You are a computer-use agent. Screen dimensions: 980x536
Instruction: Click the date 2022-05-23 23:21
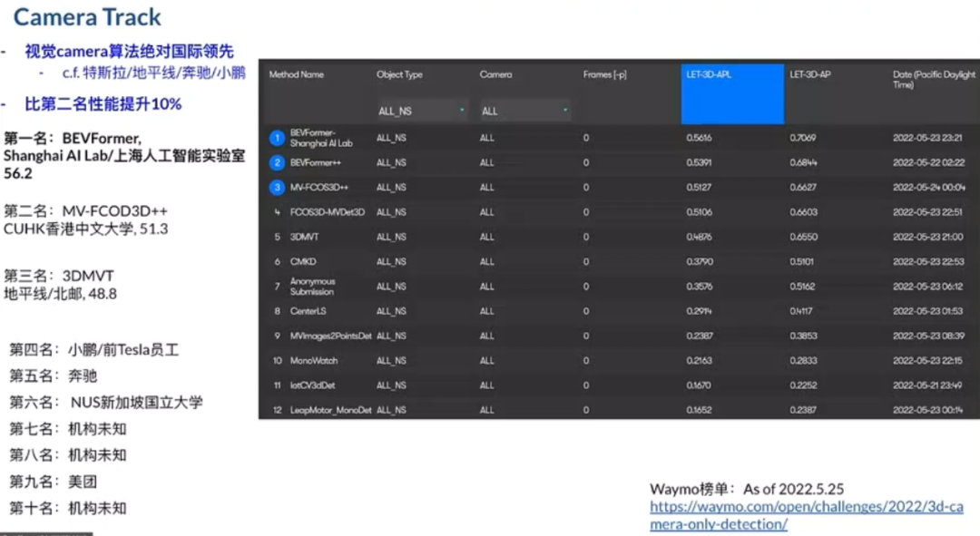(927, 138)
